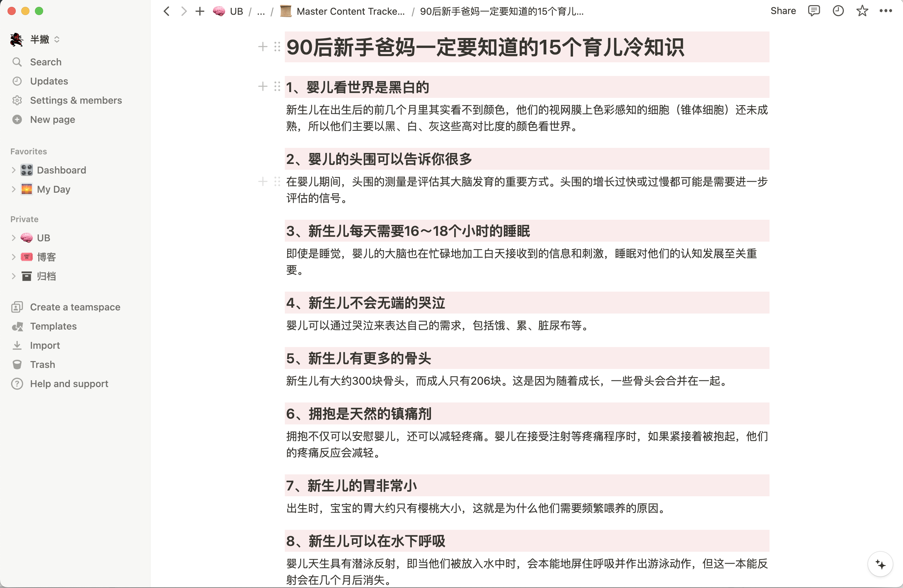Screen dimensions: 903x588
Task: Open Master Content Tracker breadcrumb
Action: (350, 11)
